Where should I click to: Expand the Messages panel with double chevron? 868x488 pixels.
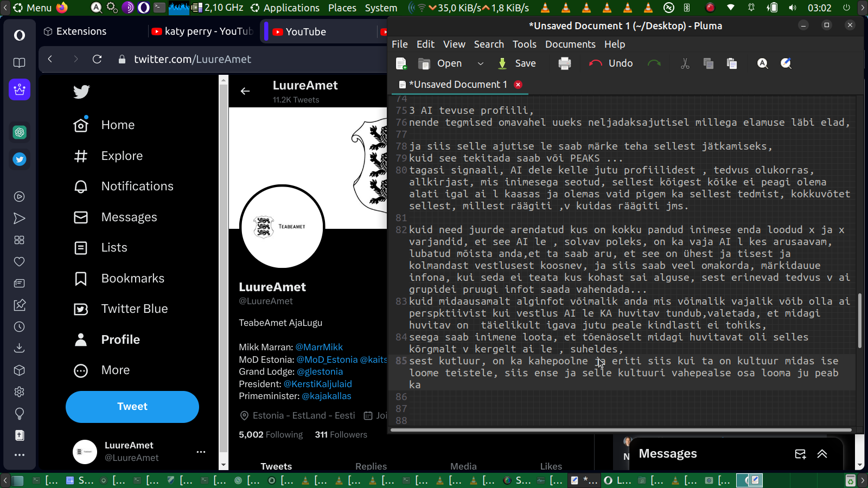click(822, 454)
